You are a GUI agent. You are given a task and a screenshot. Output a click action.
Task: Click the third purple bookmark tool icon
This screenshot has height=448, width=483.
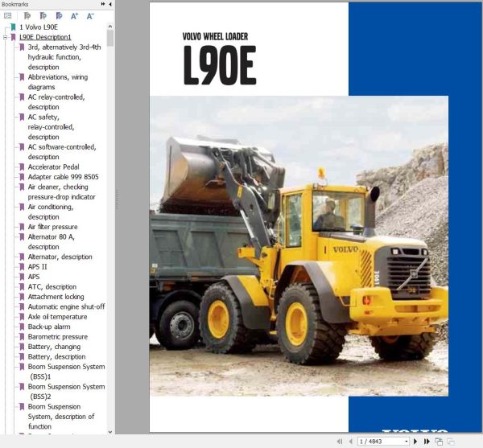coord(59,16)
